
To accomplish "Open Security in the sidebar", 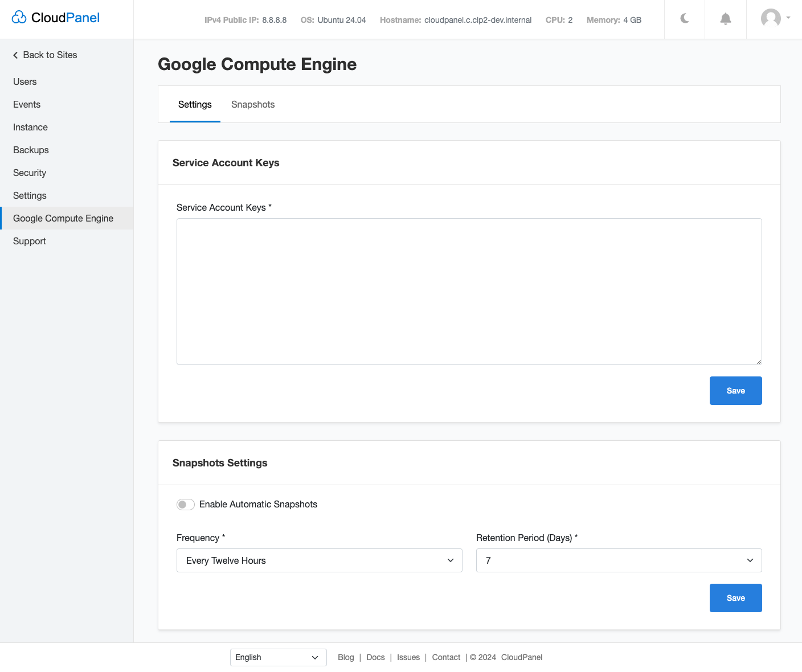I will click(29, 173).
